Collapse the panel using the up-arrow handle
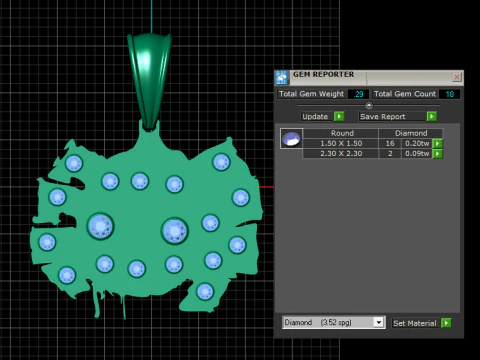 coord(369,105)
